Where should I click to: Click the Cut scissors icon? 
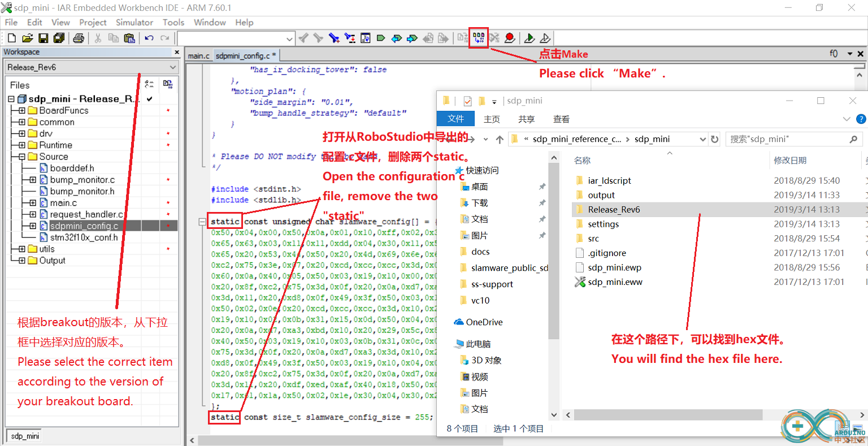(x=98, y=38)
